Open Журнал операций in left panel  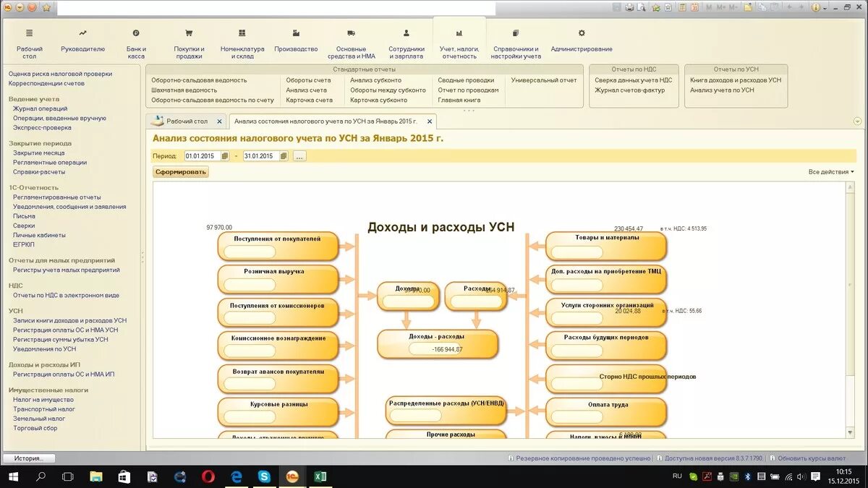pyautogui.click(x=40, y=108)
